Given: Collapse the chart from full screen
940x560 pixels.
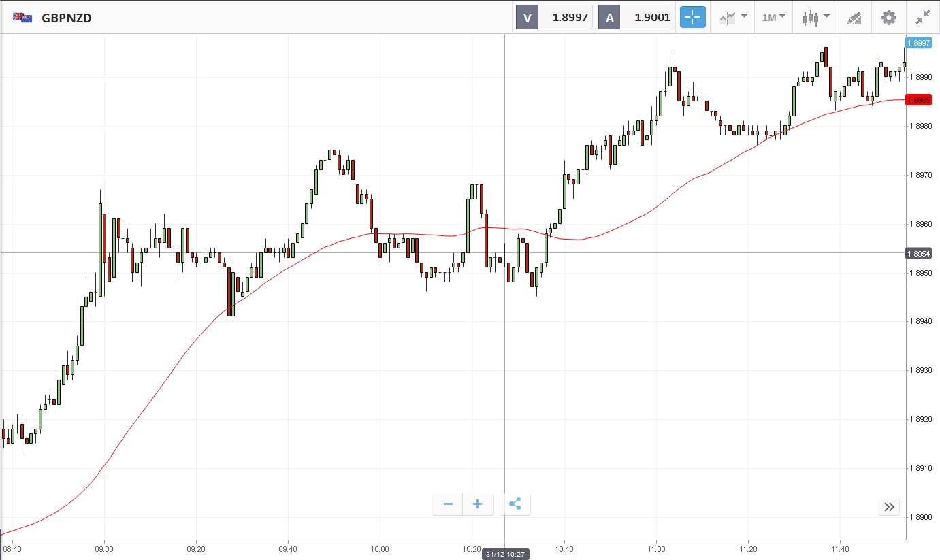Looking at the screenshot, I should click(922, 18).
